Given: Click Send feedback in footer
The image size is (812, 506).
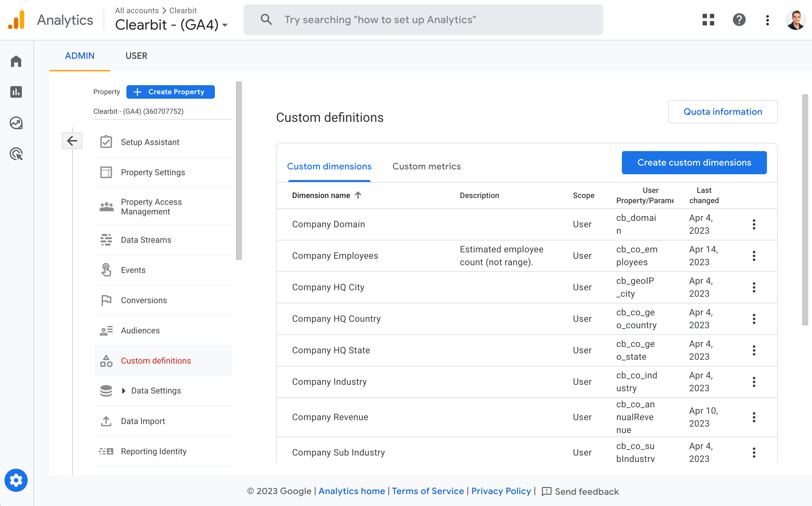Looking at the screenshot, I should click(580, 491).
